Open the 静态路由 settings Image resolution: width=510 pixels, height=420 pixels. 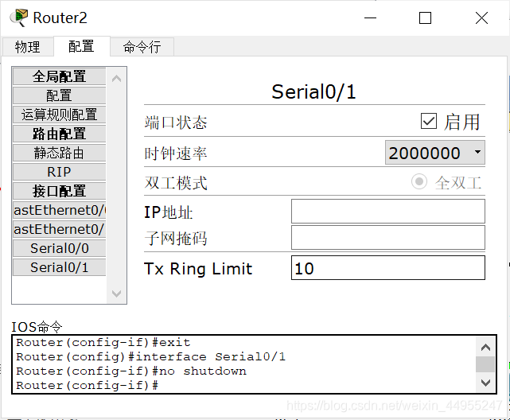[59, 153]
